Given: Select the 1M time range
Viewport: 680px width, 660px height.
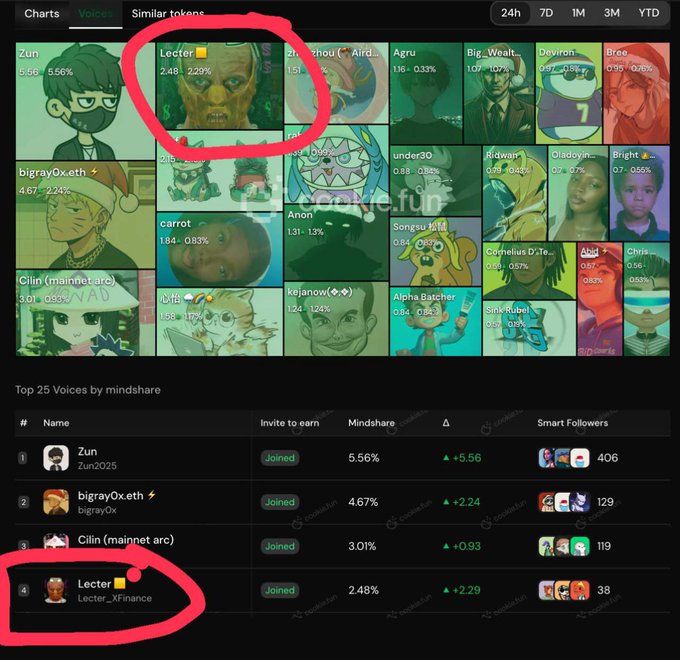Looking at the screenshot, I should coord(578,13).
